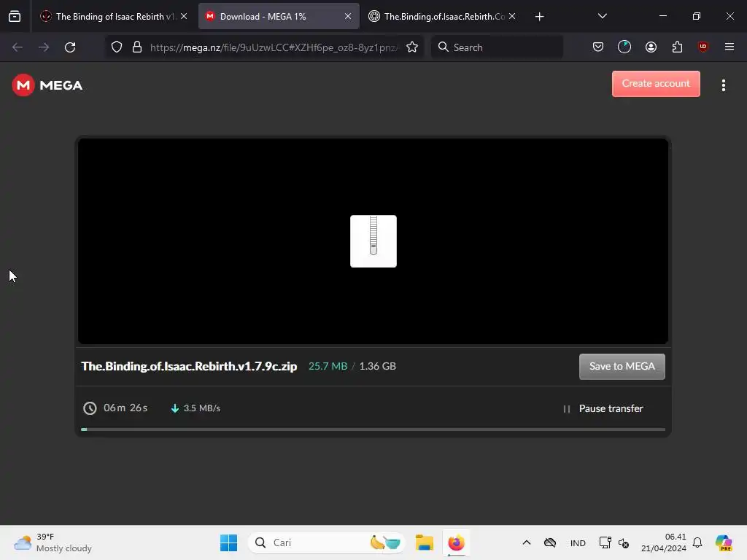747x560 pixels.
Task: Open the Extensions puzzle icon
Action: [677, 47]
